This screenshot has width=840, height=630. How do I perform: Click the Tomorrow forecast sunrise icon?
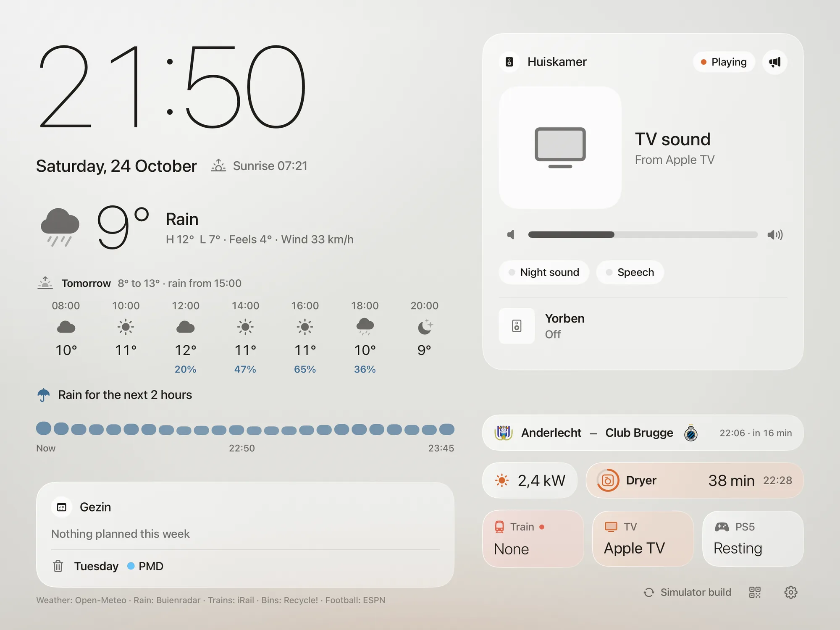pyautogui.click(x=45, y=283)
